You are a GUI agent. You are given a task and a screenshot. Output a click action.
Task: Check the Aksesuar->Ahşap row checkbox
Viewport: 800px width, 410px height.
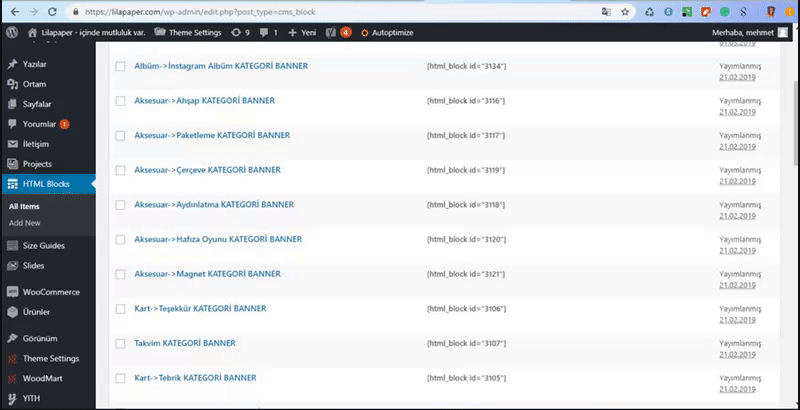click(x=120, y=101)
